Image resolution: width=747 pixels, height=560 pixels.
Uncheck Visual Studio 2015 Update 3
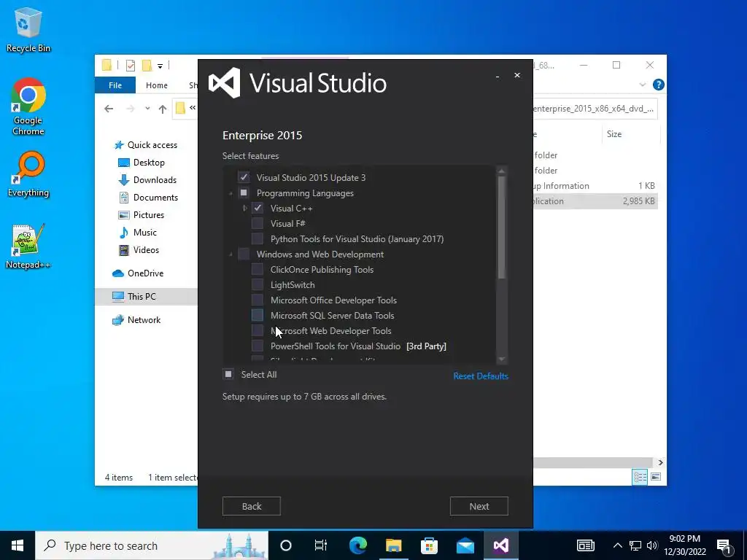[x=244, y=178]
